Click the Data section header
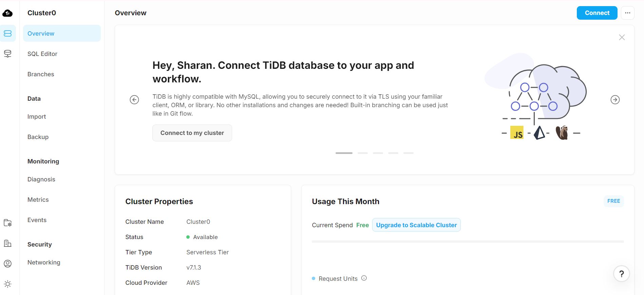The image size is (644, 295). [x=34, y=98]
